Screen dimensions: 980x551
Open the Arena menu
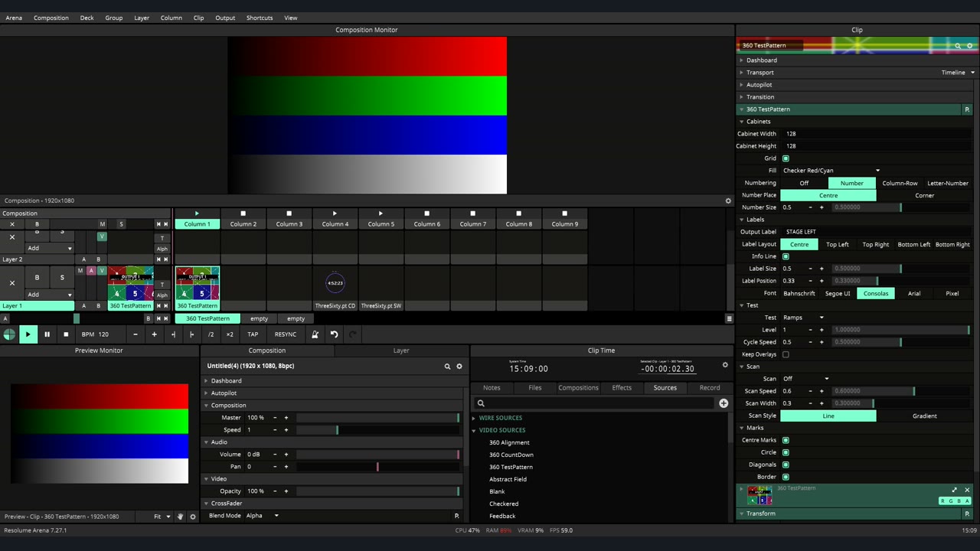tap(14, 18)
